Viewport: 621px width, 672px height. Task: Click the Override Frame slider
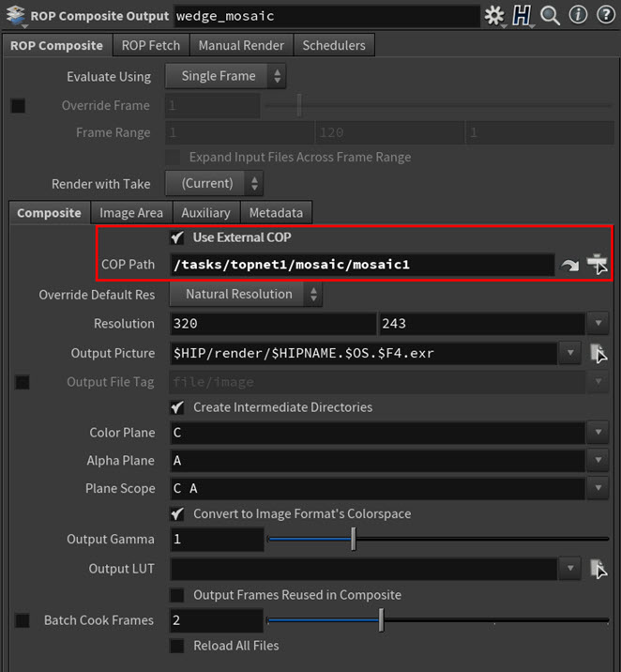(439, 105)
